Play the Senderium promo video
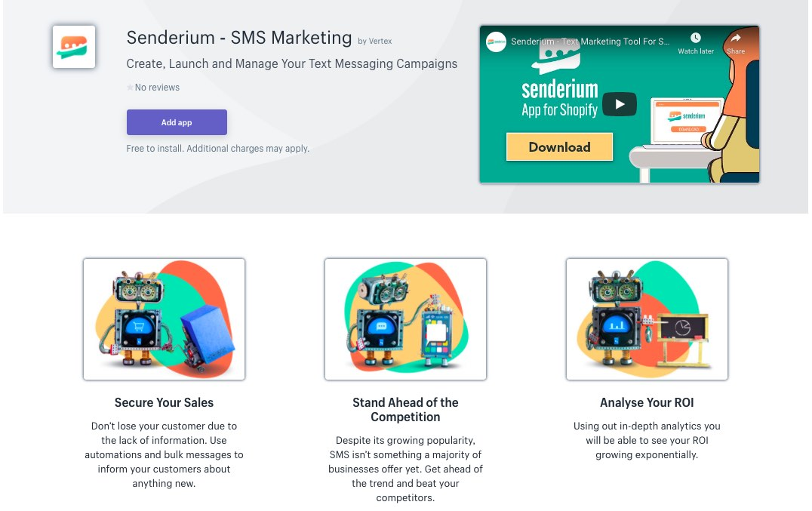Image resolution: width=812 pixels, height=511 pixels. [x=620, y=104]
